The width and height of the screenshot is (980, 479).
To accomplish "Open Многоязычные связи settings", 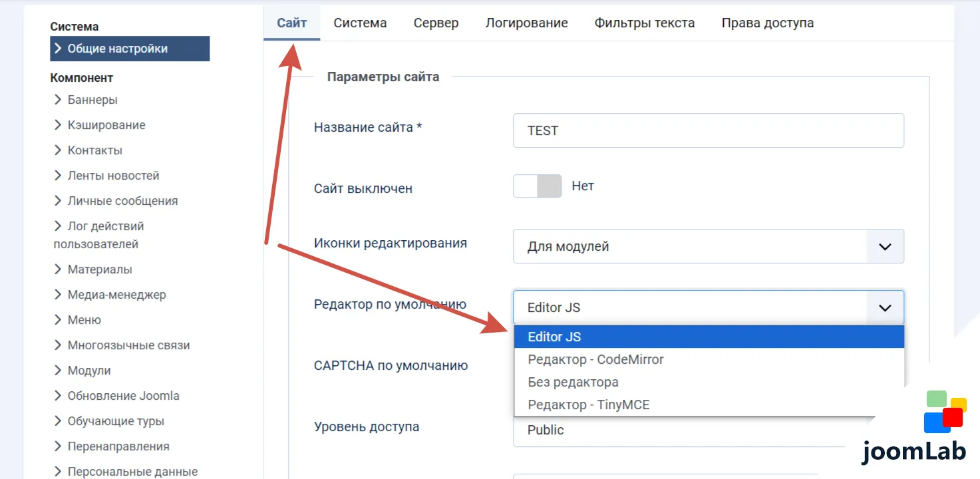I will (122, 345).
